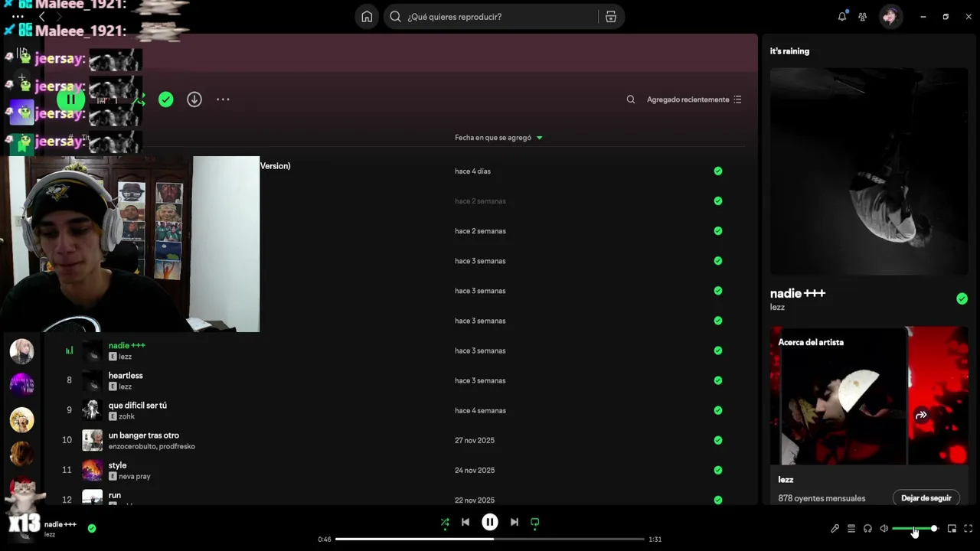Minimize the Spotify window
This screenshot has width=980, height=551.
[923, 16]
